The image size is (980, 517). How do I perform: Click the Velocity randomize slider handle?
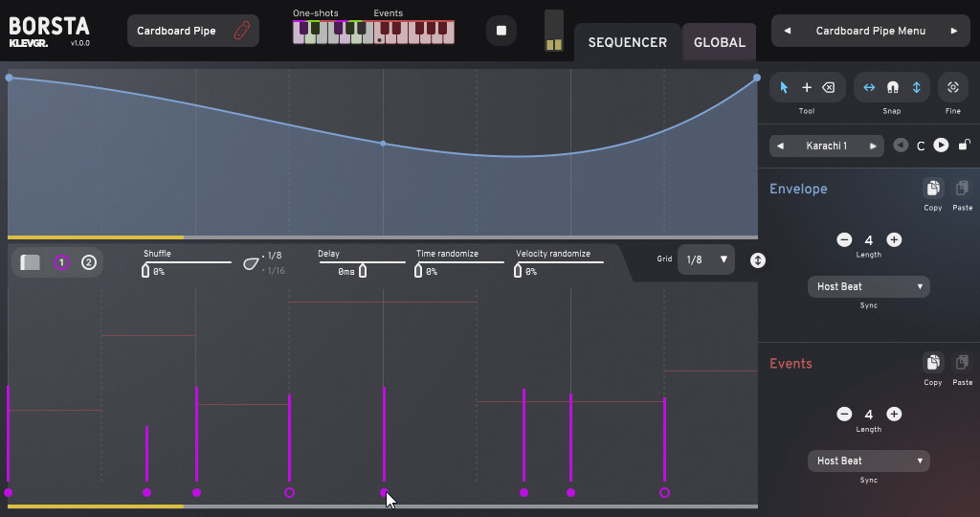[518, 271]
